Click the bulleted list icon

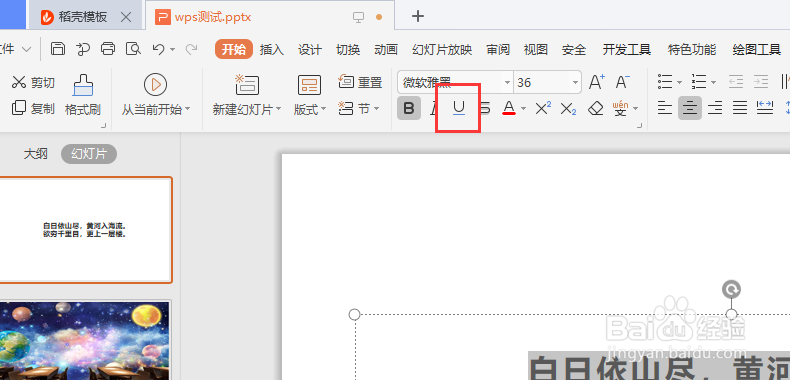click(x=666, y=81)
